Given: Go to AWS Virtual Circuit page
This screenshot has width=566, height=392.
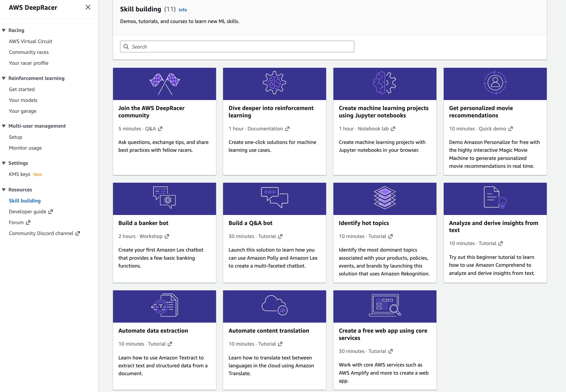Looking at the screenshot, I should point(30,41).
